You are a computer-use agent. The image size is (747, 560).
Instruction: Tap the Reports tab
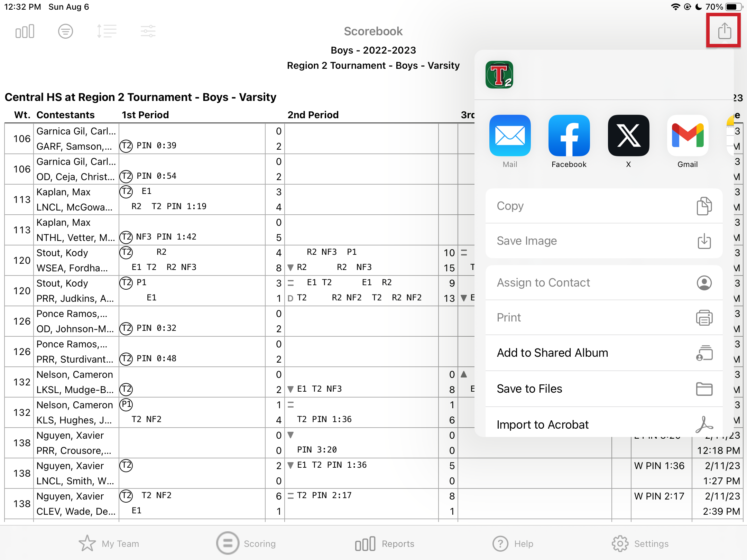385,544
